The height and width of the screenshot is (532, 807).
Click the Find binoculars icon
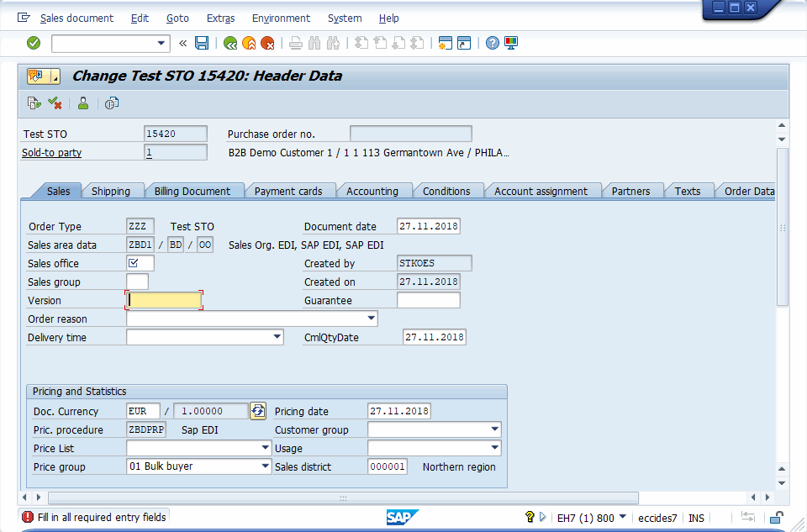point(314,43)
